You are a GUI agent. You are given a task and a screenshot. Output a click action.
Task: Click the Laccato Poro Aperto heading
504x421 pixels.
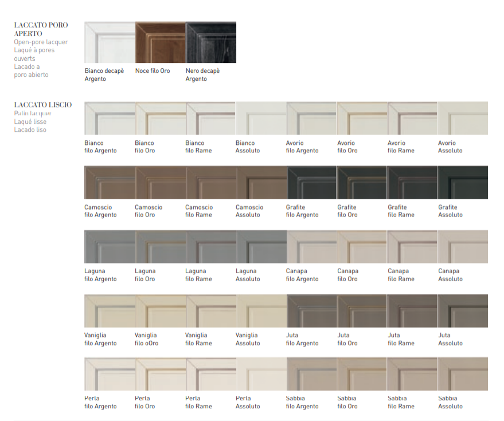(x=41, y=29)
